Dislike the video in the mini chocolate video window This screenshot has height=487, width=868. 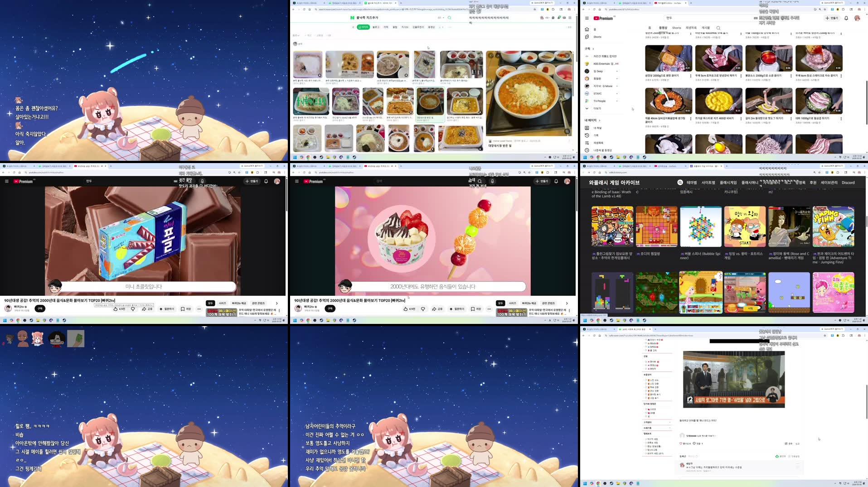(x=133, y=309)
